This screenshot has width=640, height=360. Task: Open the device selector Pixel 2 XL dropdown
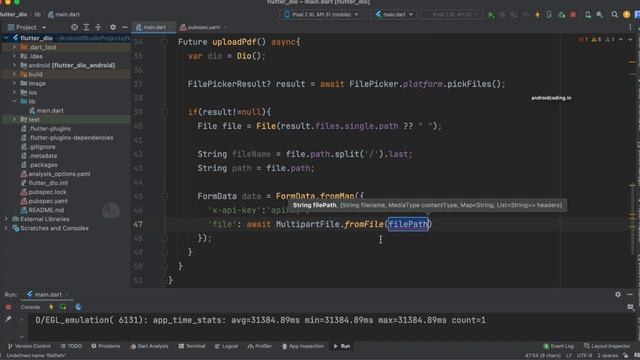click(321, 15)
